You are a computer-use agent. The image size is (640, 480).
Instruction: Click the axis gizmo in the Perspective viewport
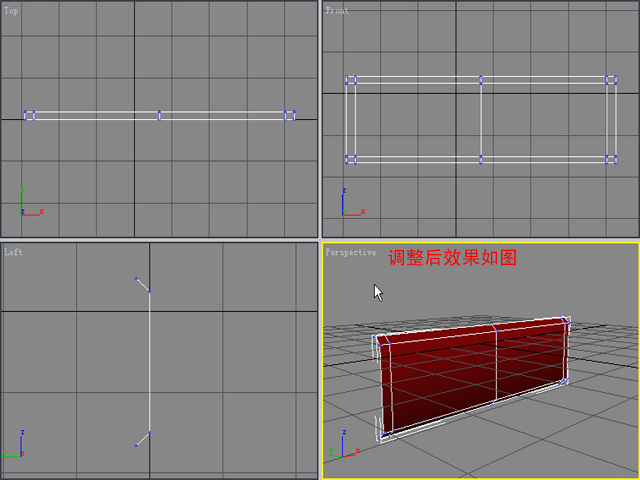pos(344,444)
